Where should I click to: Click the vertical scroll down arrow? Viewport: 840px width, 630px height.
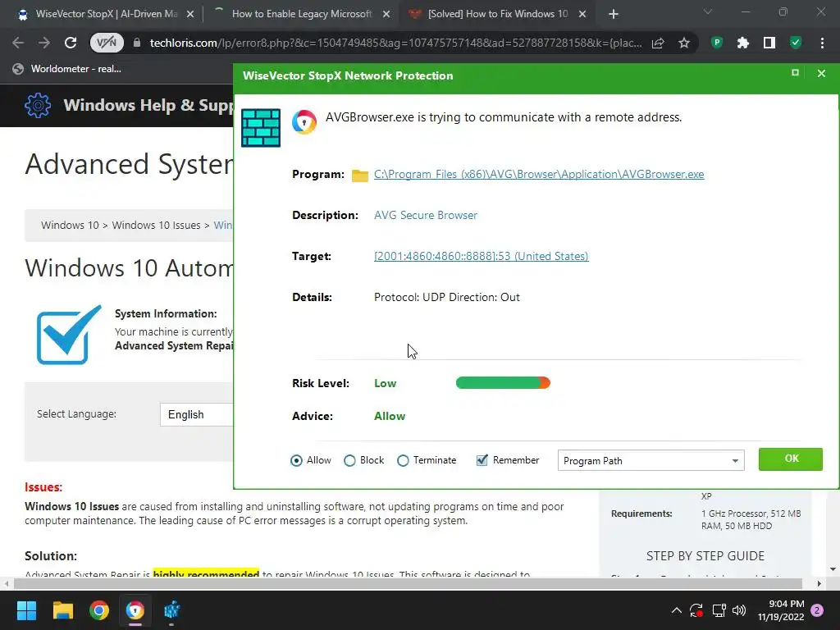click(833, 569)
